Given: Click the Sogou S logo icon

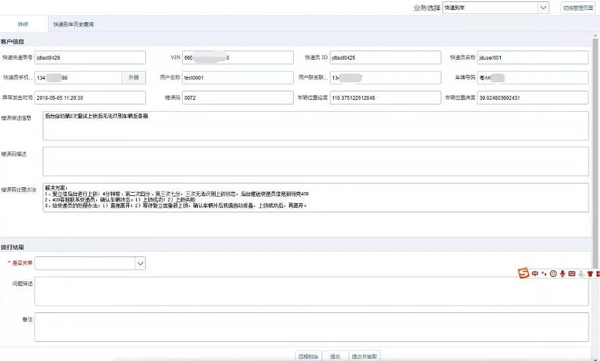Looking at the screenshot, I should pos(523,273).
